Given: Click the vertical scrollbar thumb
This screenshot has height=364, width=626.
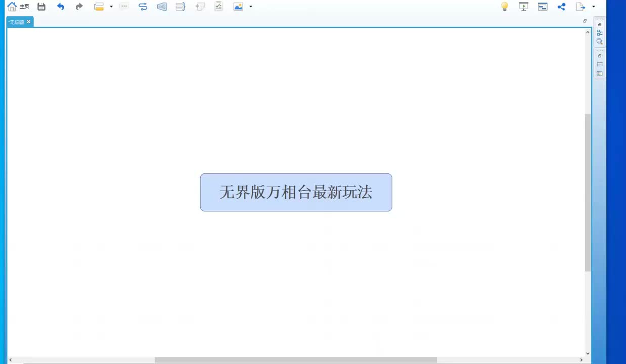Looking at the screenshot, I should (x=588, y=193).
